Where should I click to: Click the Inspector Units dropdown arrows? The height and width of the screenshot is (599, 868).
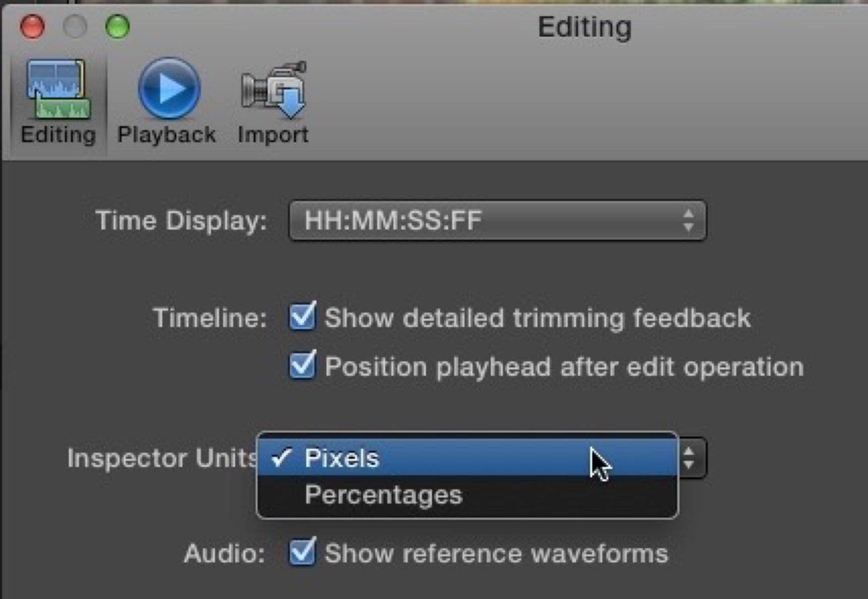coord(689,458)
